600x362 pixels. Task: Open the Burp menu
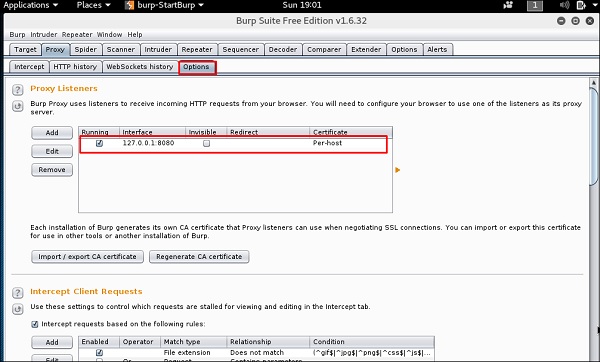17,34
